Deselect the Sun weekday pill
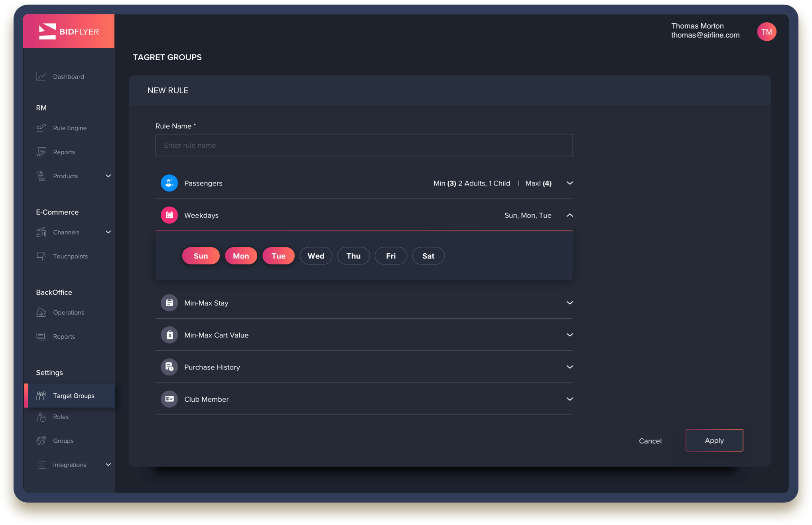The height and width of the screenshot is (525, 812). point(201,256)
